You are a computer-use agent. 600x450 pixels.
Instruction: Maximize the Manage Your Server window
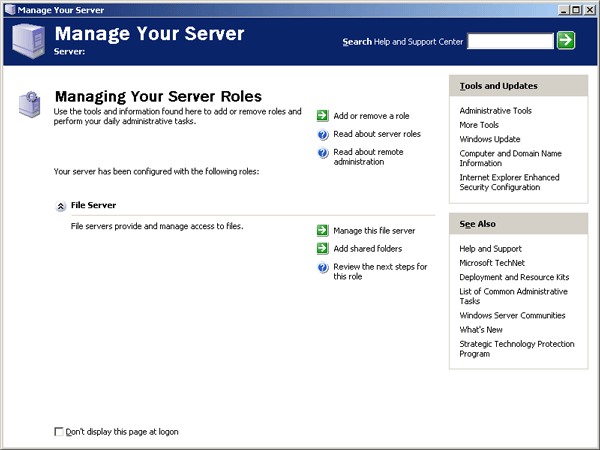tap(576, 10)
